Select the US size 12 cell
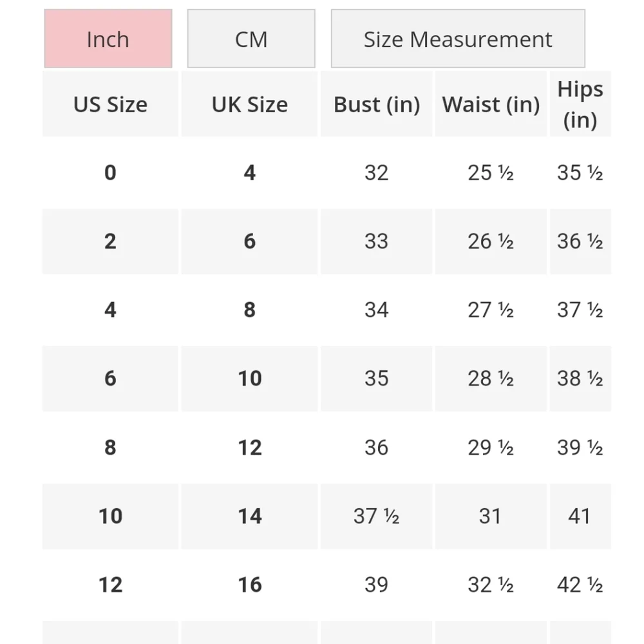 coord(110,585)
